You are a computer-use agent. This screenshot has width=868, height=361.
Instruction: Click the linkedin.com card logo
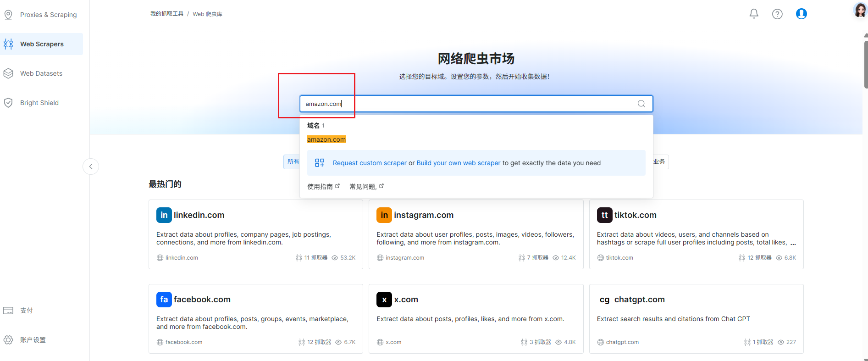(x=164, y=215)
